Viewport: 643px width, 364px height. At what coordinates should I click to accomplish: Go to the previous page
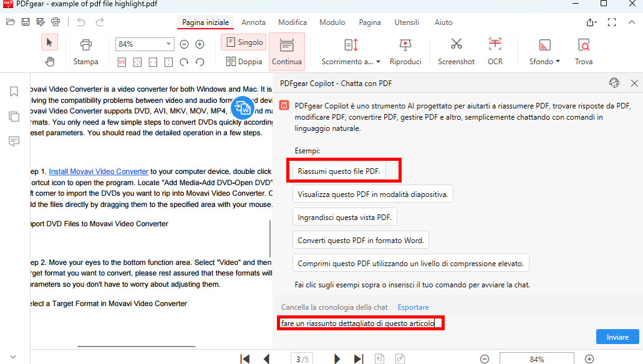266,358
